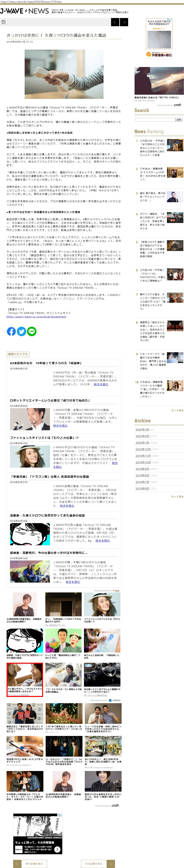Share the article on Facebook
The height and width of the screenshot is (868, 184).
click(x=11, y=331)
